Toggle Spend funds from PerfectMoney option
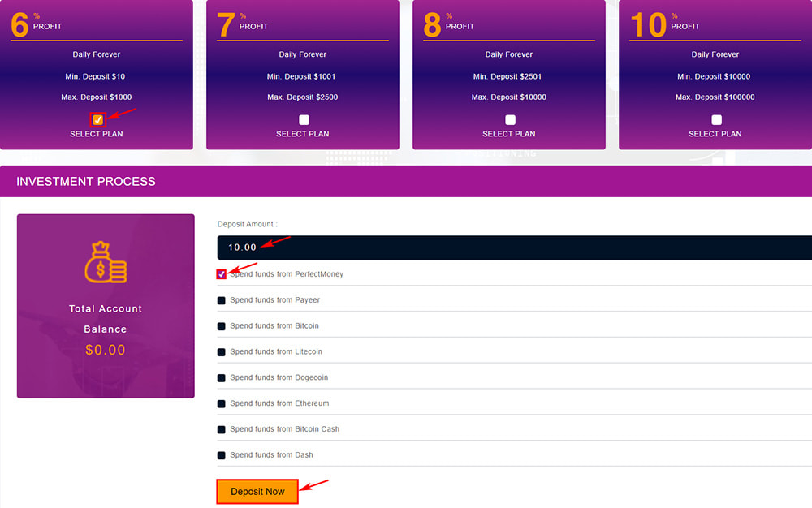 [221, 274]
